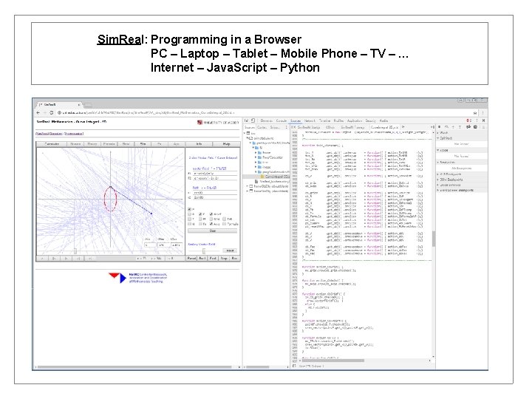Select the CurveIntegral_2D.js editor tab
Image resolution: width=532 pixels, height=399 pixels.
(x=385, y=127)
